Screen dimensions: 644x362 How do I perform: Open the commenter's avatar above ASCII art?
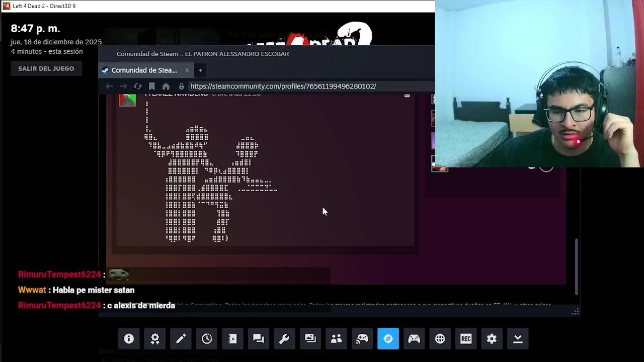tap(127, 100)
